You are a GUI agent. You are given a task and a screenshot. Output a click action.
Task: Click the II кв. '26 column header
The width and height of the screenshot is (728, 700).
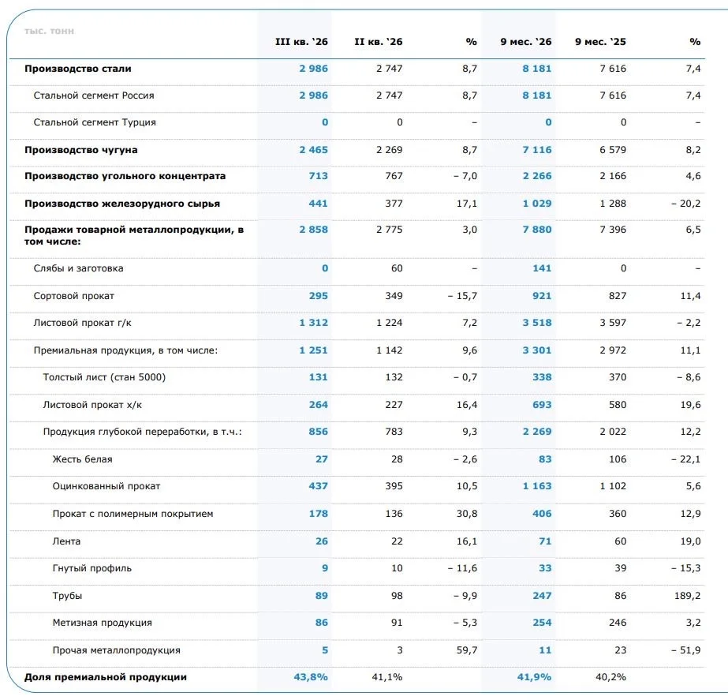pyautogui.click(x=379, y=42)
